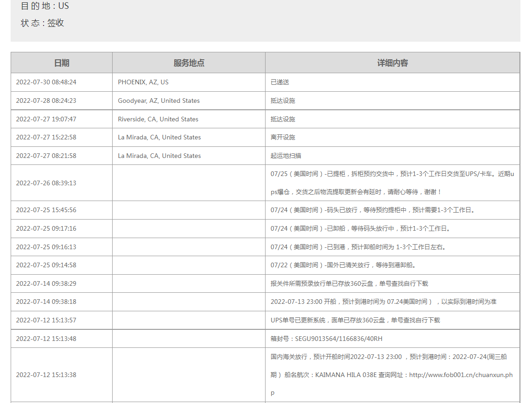
Task: Click the UPS单号已更新系统 entry
Action: pyautogui.click(x=355, y=320)
